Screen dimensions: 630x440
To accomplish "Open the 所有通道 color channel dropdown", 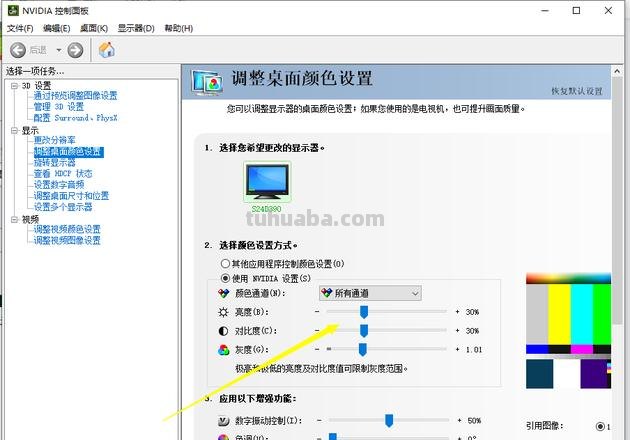I will (370, 293).
